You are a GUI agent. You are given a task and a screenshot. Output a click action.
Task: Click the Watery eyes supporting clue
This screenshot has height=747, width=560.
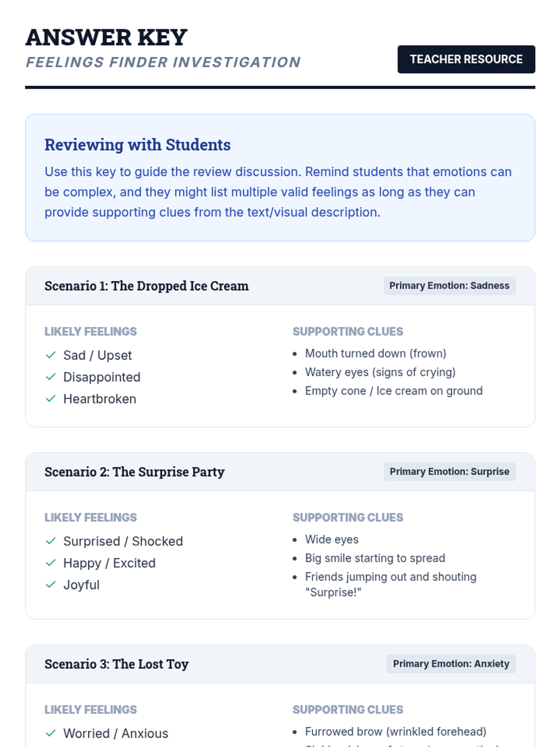pos(380,372)
